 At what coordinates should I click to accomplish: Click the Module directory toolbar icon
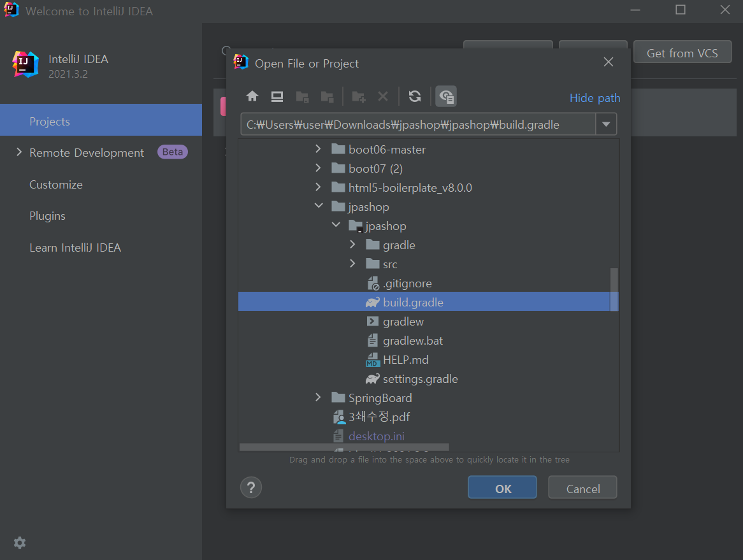coord(328,97)
